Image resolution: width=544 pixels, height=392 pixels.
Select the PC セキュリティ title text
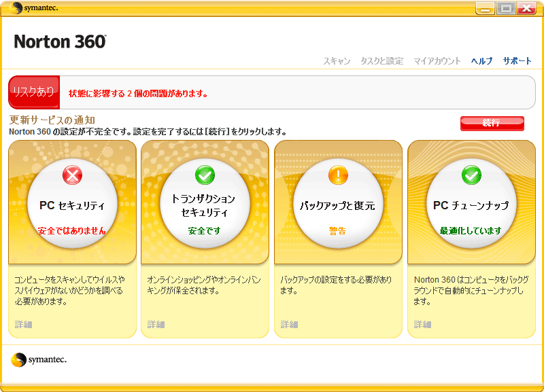72,206
